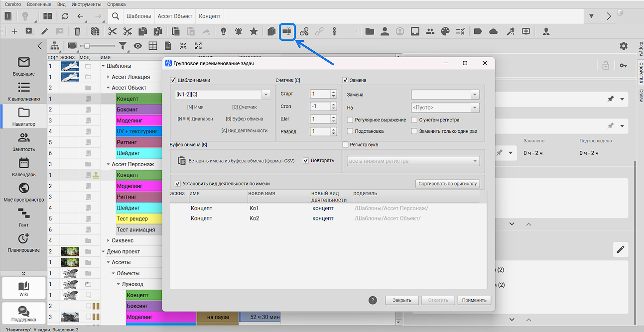The height and width of the screenshot is (332, 644).
Task: Open the settings gear in the right panel
Action: 623,46
